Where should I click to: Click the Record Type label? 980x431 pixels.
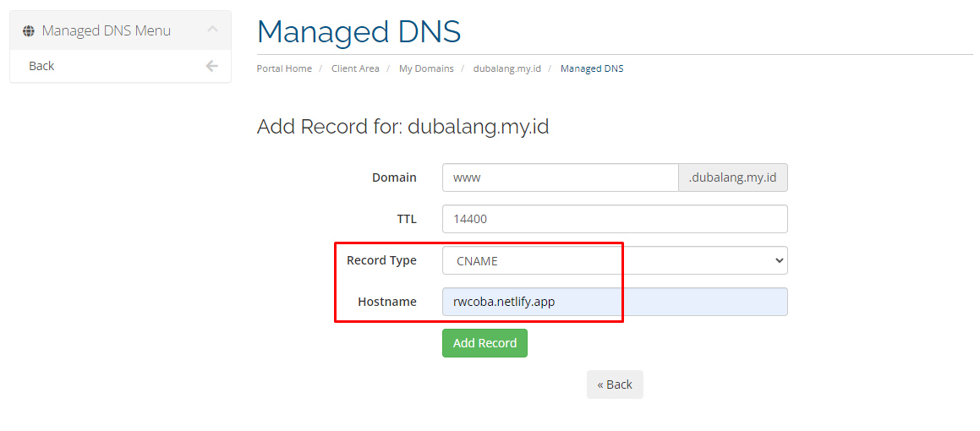(382, 260)
